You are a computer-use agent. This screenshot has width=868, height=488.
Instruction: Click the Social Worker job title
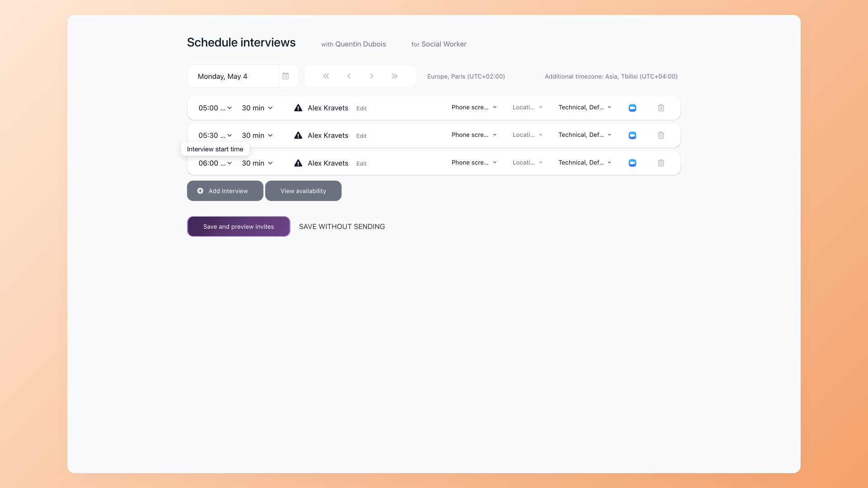pos(444,44)
